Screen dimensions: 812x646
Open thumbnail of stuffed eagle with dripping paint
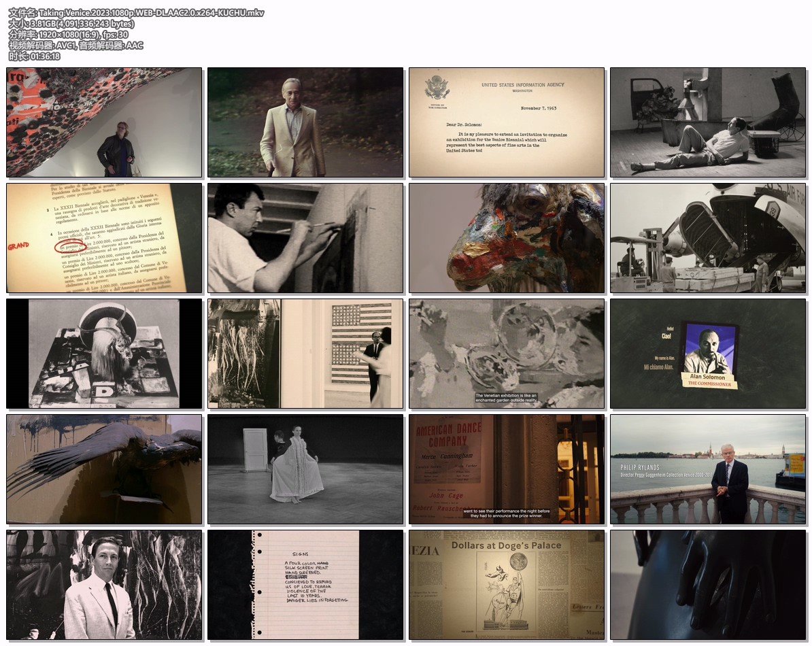[104, 469]
